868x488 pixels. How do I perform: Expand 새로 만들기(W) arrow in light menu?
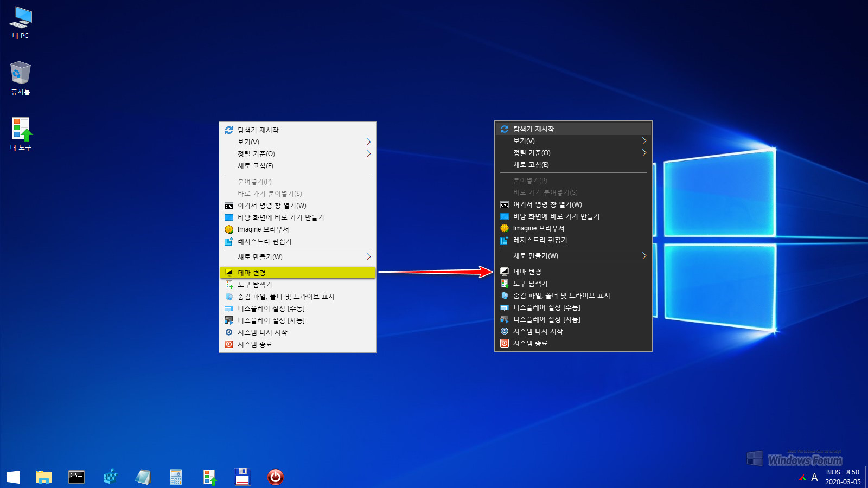pyautogui.click(x=368, y=257)
